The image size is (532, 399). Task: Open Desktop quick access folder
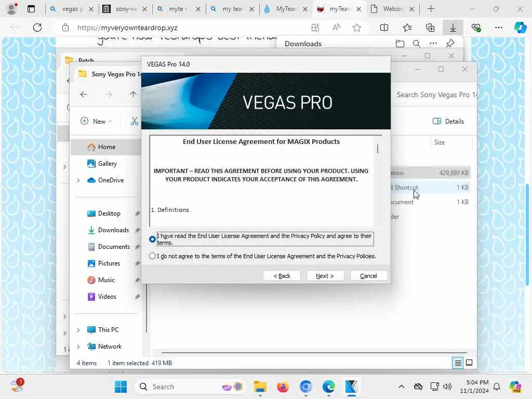[109, 214]
